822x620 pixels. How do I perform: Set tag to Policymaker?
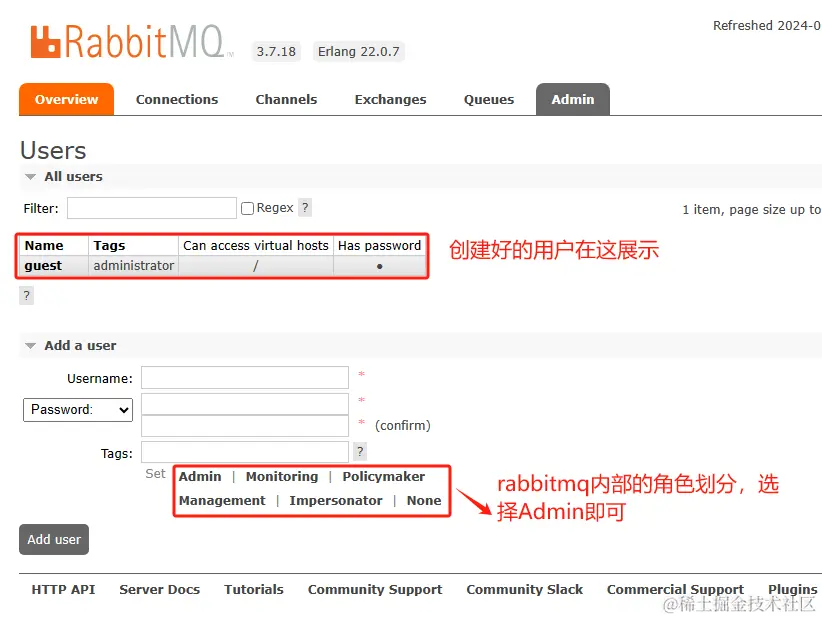tap(384, 476)
